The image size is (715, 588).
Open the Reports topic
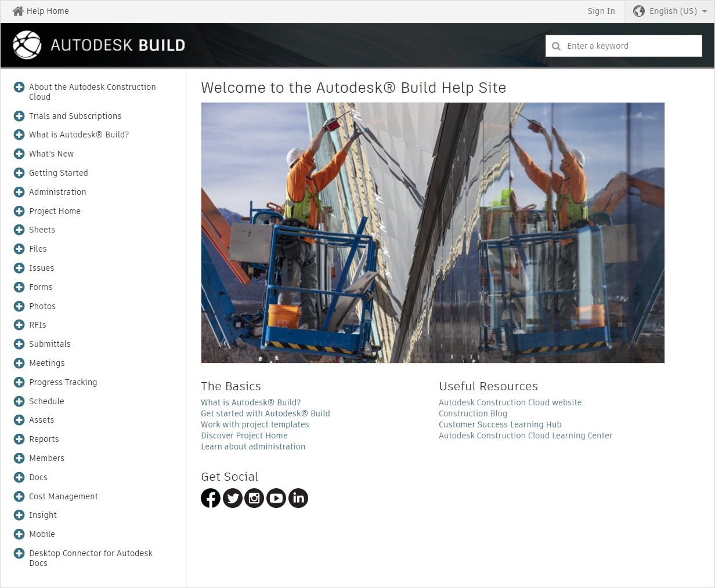click(44, 439)
